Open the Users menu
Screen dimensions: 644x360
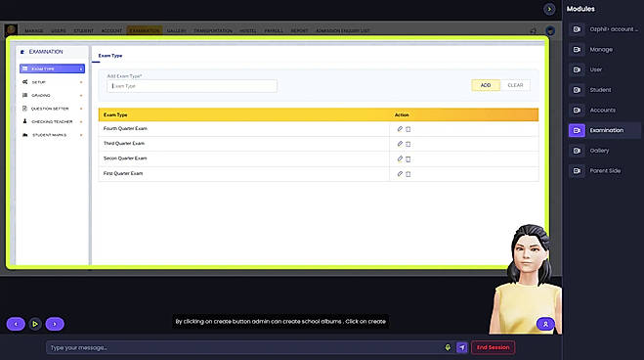click(59, 31)
